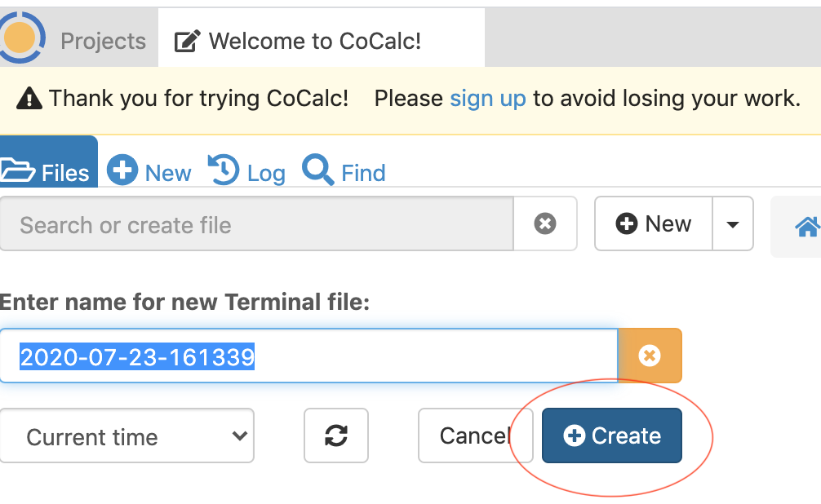Expand the New button dropdown arrow

click(x=733, y=224)
